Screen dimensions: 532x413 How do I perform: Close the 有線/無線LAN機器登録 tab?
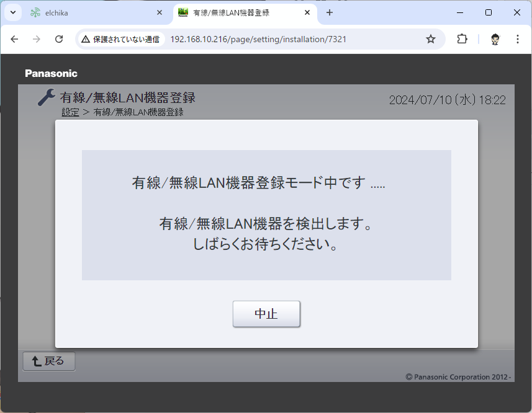(x=307, y=12)
